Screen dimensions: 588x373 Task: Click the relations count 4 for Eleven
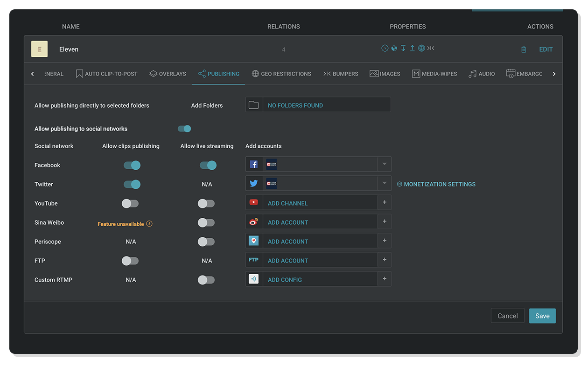284,49
